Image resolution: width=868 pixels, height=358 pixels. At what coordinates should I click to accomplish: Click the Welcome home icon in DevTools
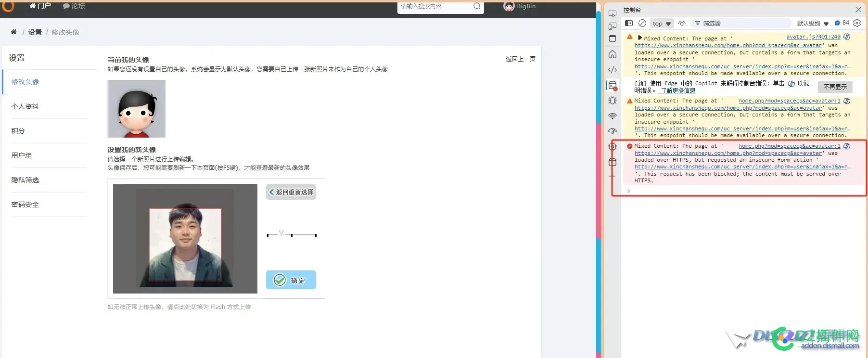pyautogui.click(x=612, y=54)
